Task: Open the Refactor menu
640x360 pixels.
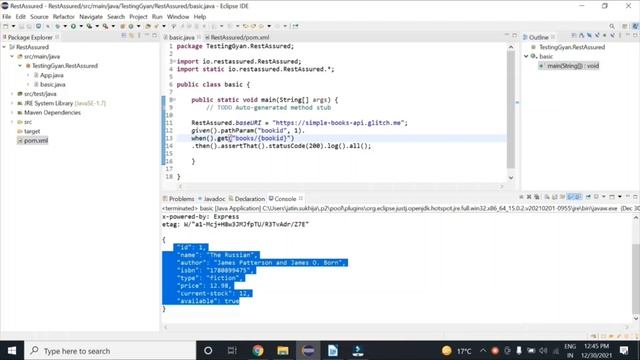Action: click(x=64, y=17)
